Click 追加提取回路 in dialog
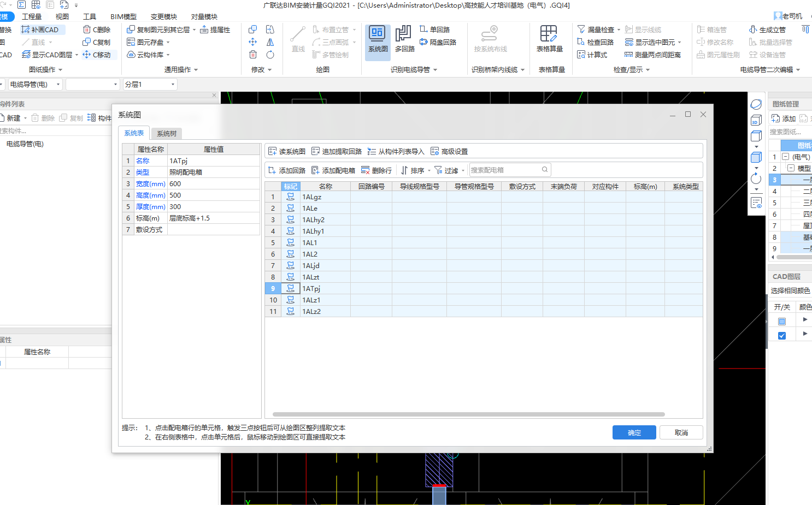Image resolution: width=812 pixels, height=505 pixels. [x=337, y=151]
